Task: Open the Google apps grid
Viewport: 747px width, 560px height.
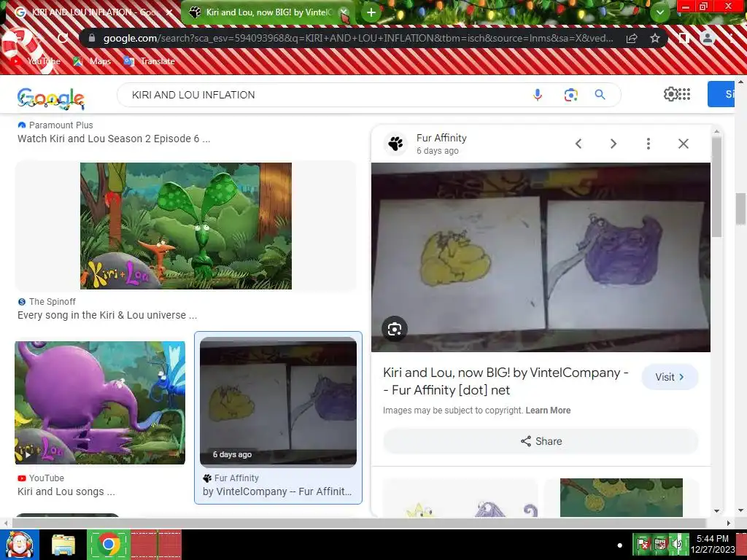Action: pyautogui.click(x=684, y=94)
